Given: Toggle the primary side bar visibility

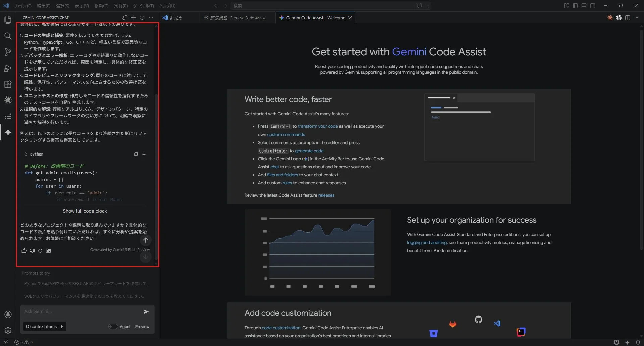Looking at the screenshot, I should 575,6.
